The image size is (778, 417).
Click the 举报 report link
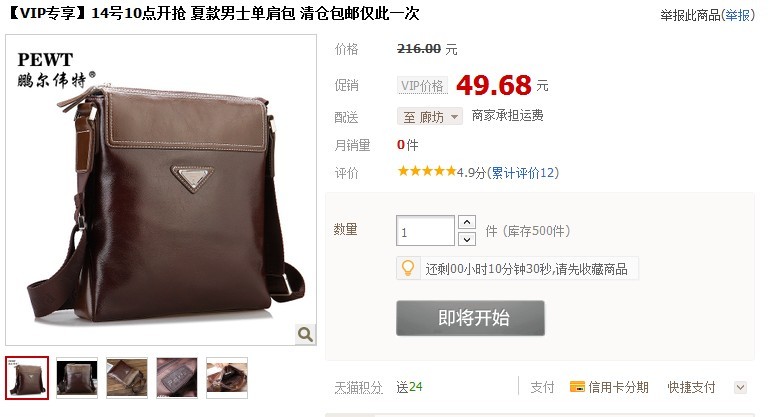coord(737,15)
